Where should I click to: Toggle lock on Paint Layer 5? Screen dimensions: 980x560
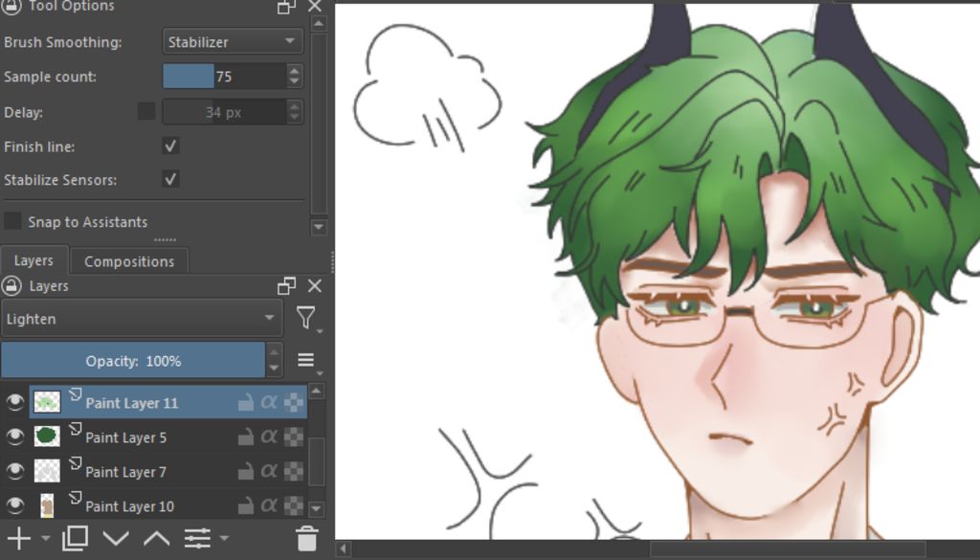246,437
